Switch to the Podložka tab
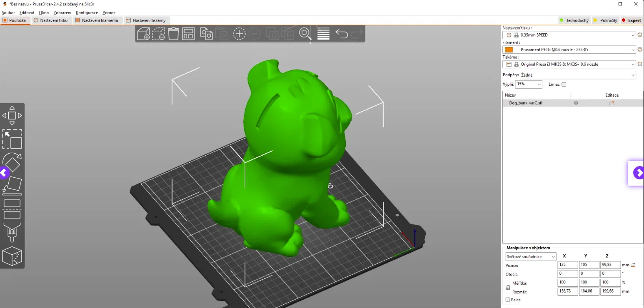The height and width of the screenshot is (308, 644). pyautogui.click(x=15, y=20)
